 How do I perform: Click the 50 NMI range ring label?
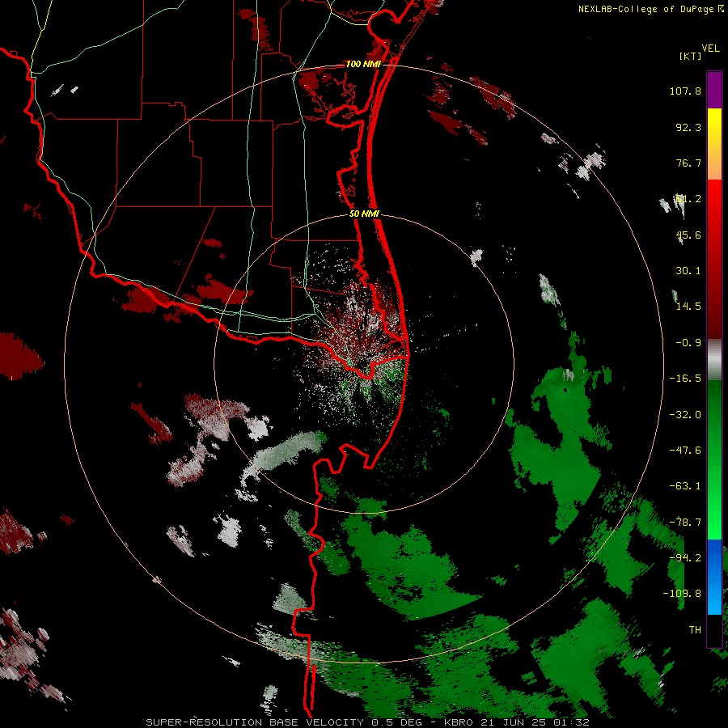pyautogui.click(x=364, y=214)
